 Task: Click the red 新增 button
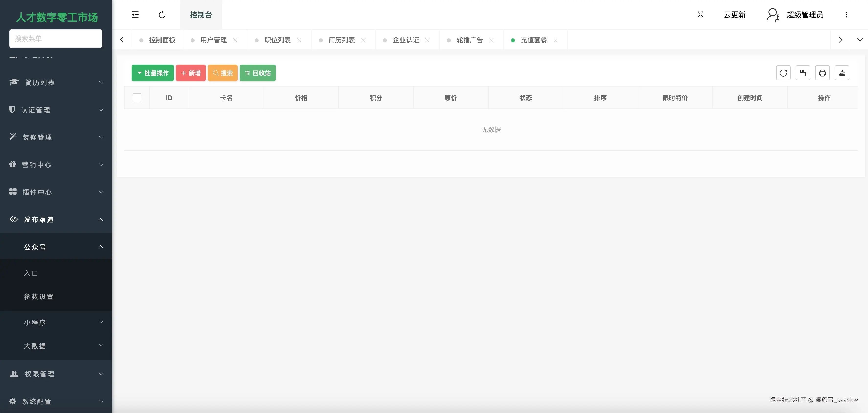click(x=191, y=73)
